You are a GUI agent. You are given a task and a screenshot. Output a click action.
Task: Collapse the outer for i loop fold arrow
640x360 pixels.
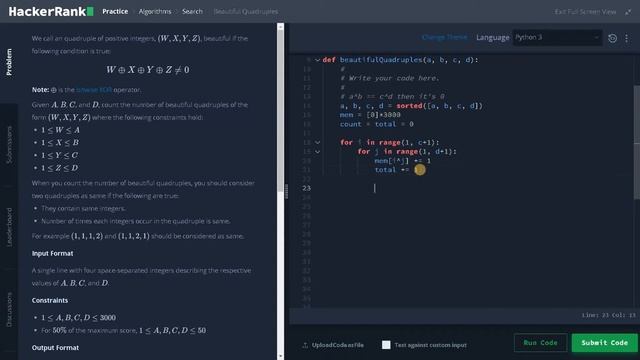pos(318,142)
